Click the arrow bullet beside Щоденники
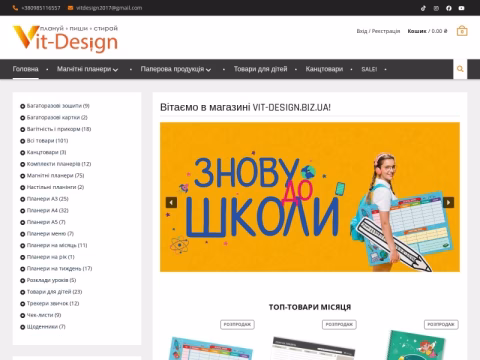 (23, 327)
